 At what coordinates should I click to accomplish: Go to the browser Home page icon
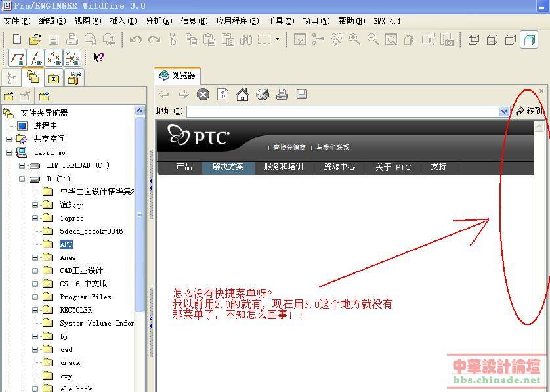click(x=242, y=94)
